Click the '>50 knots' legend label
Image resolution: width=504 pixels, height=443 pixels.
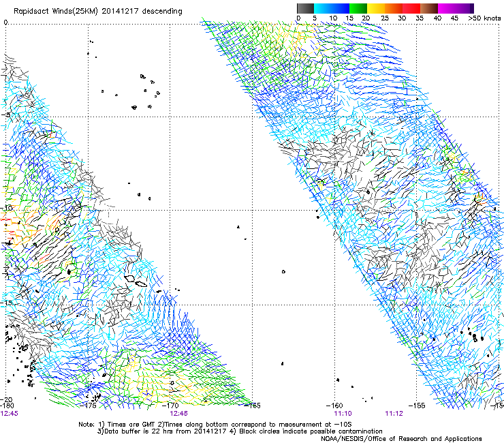click(x=484, y=18)
